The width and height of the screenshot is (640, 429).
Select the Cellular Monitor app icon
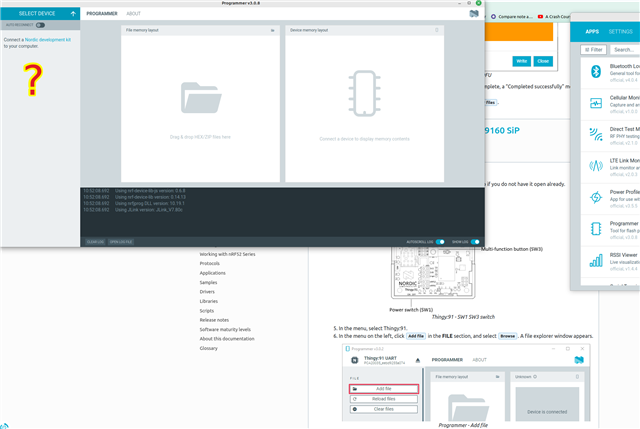596,103
